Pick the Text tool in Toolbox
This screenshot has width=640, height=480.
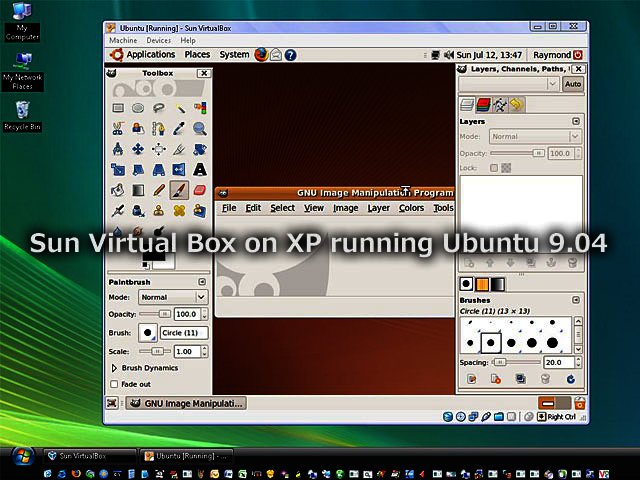(x=200, y=169)
